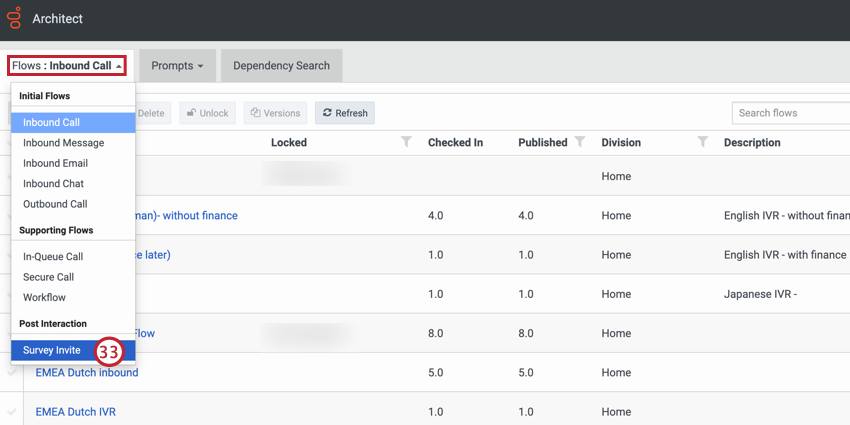Click the Published column filter icon

(580, 142)
